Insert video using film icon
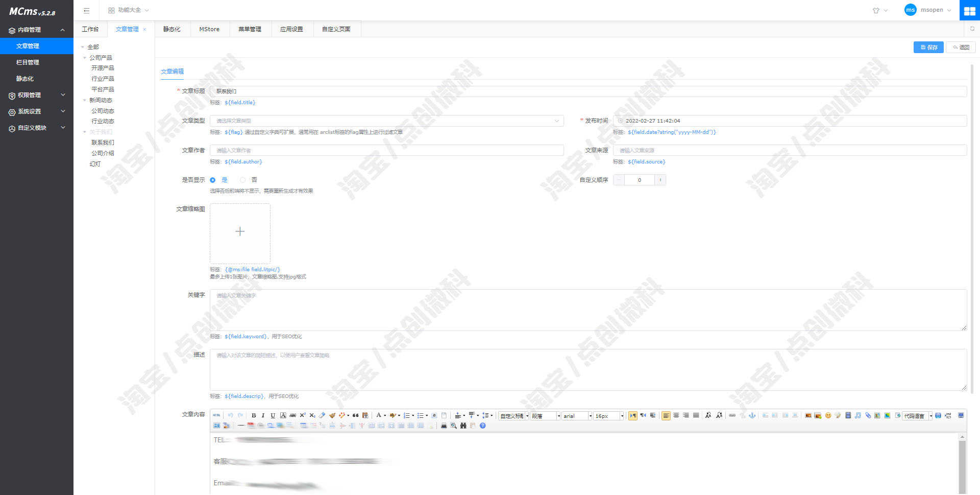This screenshot has height=495, width=980. tap(848, 415)
